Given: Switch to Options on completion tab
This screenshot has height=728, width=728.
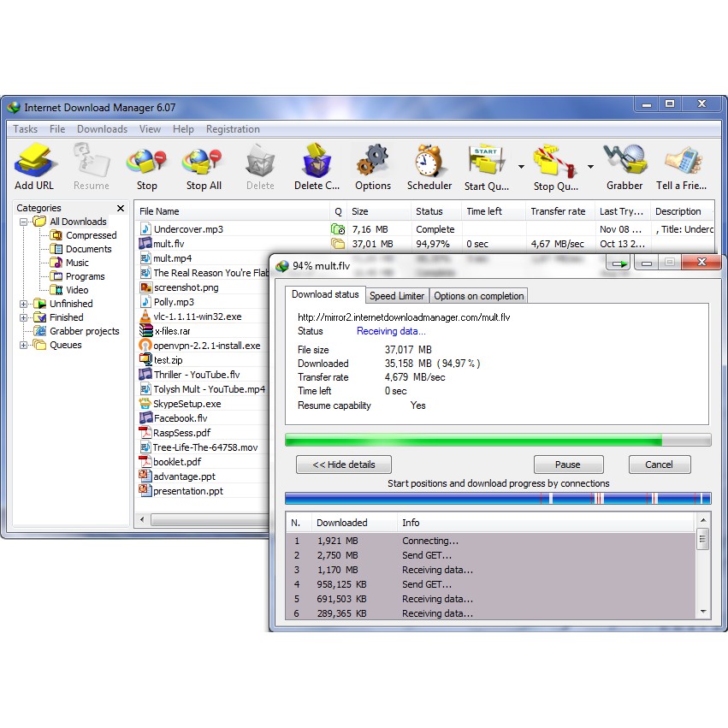Looking at the screenshot, I should point(478,296).
